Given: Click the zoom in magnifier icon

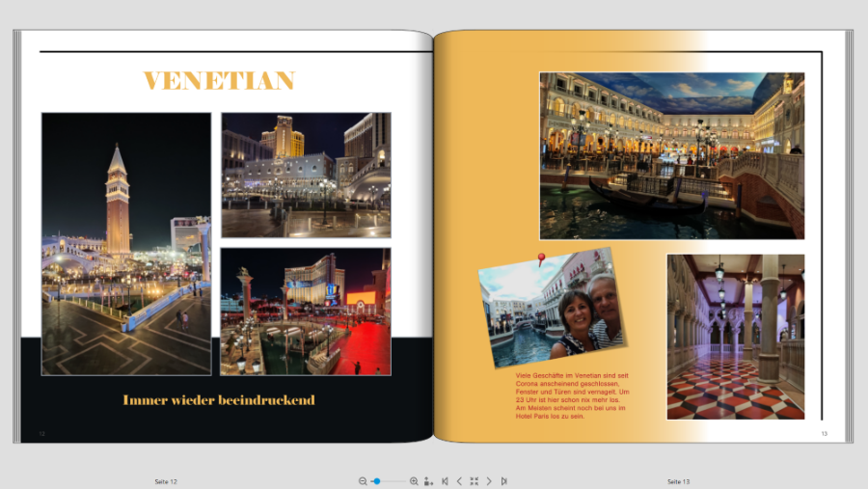Looking at the screenshot, I should 414,481.
